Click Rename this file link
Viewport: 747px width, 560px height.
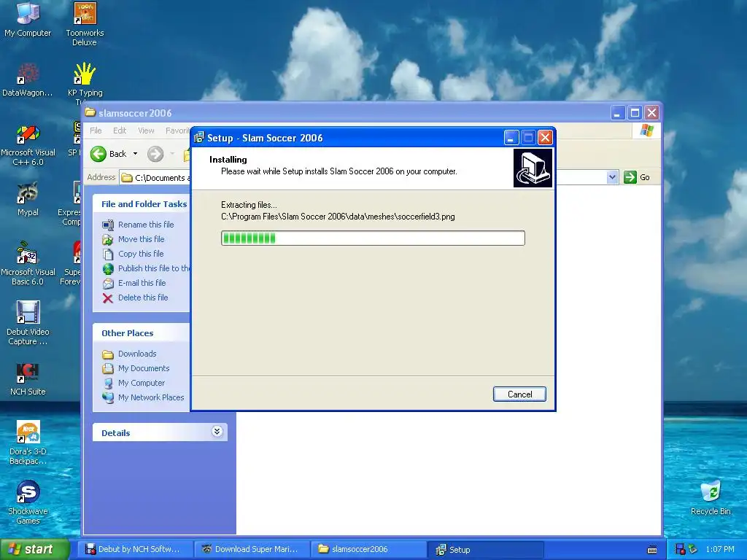click(x=146, y=225)
